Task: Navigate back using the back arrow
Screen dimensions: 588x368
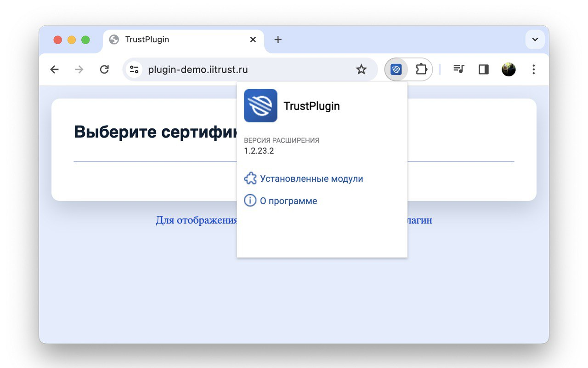Action: [x=54, y=69]
